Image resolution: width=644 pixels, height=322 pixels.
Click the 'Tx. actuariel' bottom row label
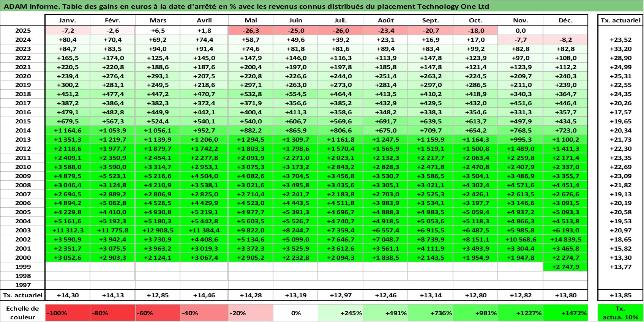[23, 295]
